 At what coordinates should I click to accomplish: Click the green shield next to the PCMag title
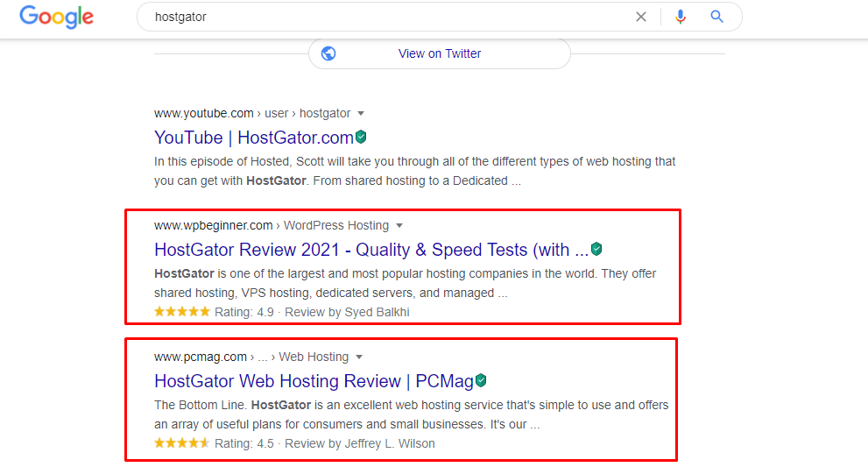click(481, 381)
